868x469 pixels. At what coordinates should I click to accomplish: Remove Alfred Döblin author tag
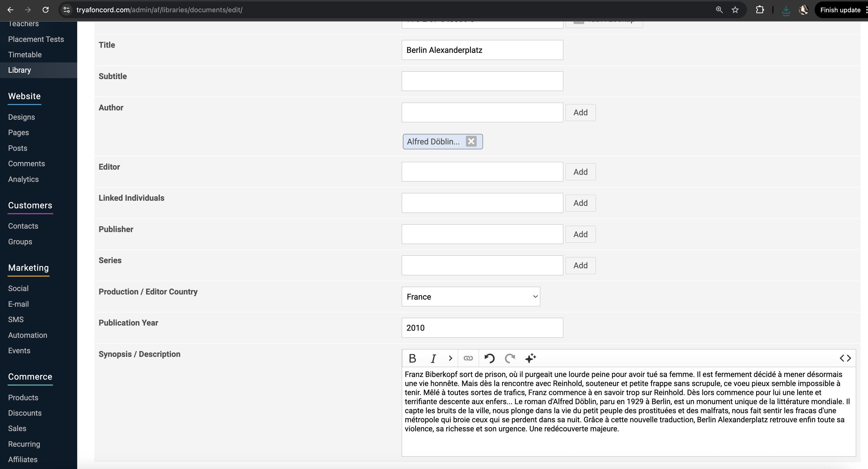point(471,141)
